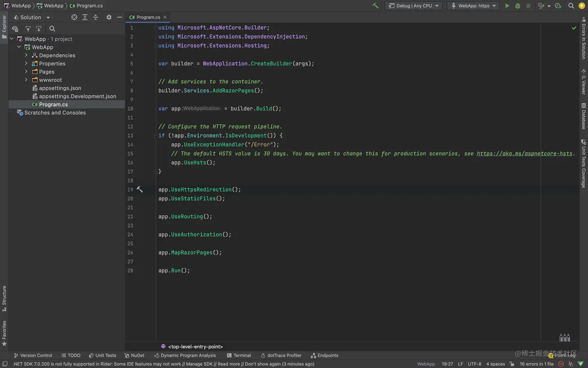The width and height of the screenshot is (588, 368).
Task: Run WebApp with the green play button
Action: click(507, 6)
